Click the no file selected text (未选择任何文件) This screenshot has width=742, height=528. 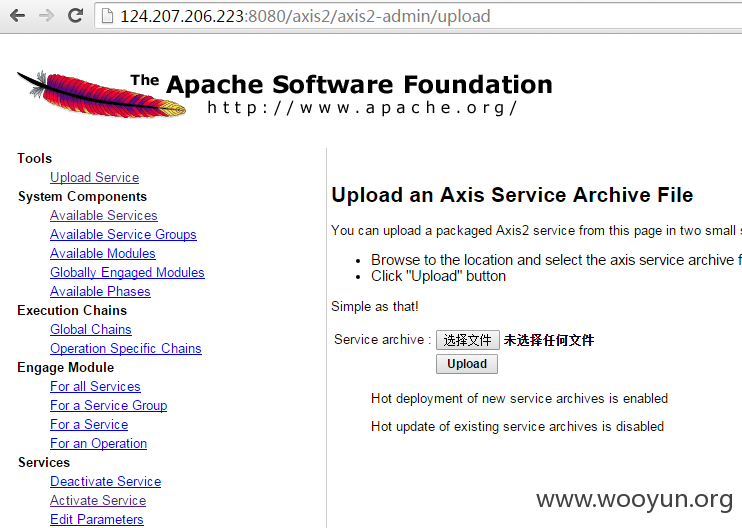click(x=548, y=340)
